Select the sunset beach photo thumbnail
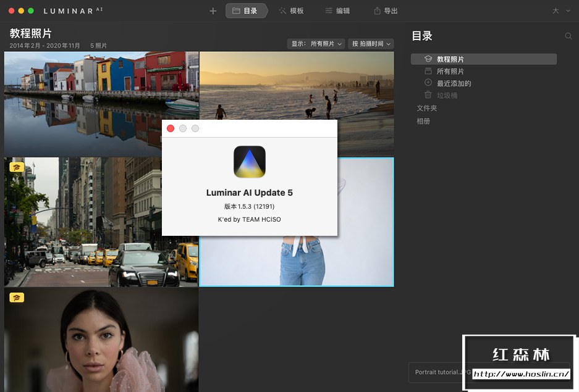Image resolution: width=579 pixels, height=392 pixels. pyautogui.click(x=297, y=85)
